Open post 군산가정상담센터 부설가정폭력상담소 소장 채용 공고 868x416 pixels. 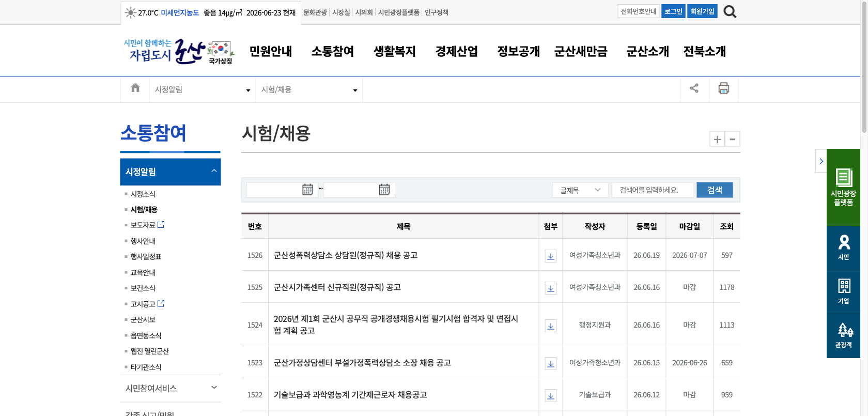click(x=362, y=363)
